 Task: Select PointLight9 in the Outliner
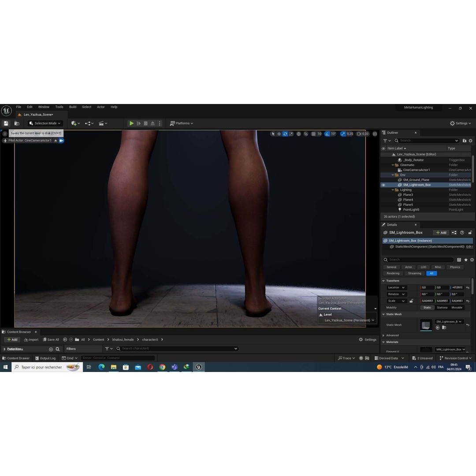click(411, 210)
